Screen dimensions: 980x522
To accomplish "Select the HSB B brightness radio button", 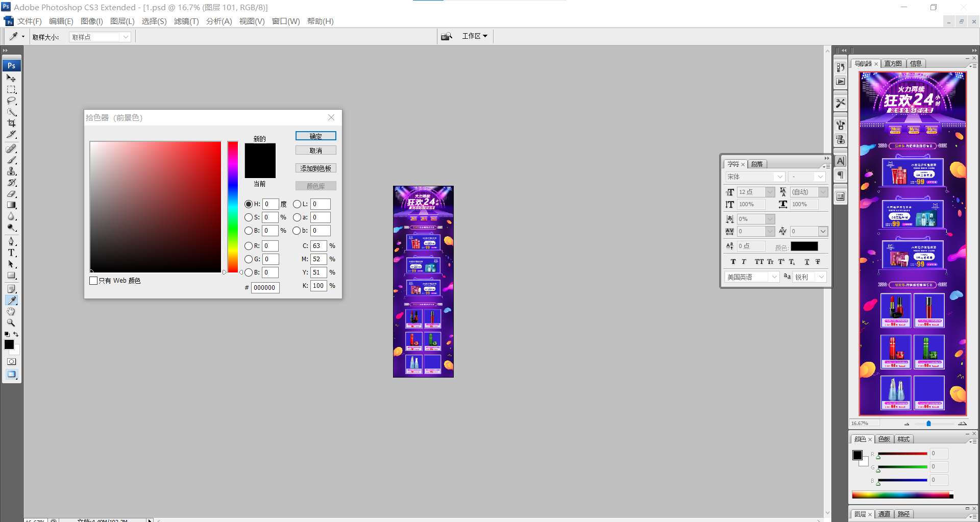I will (x=248, y=231).
